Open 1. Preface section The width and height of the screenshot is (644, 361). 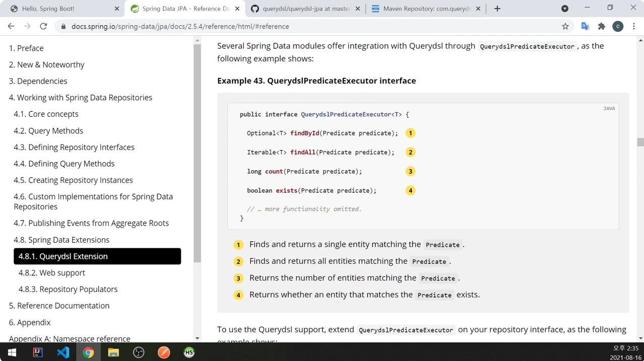pyautogui.click(x=26, y=48)
